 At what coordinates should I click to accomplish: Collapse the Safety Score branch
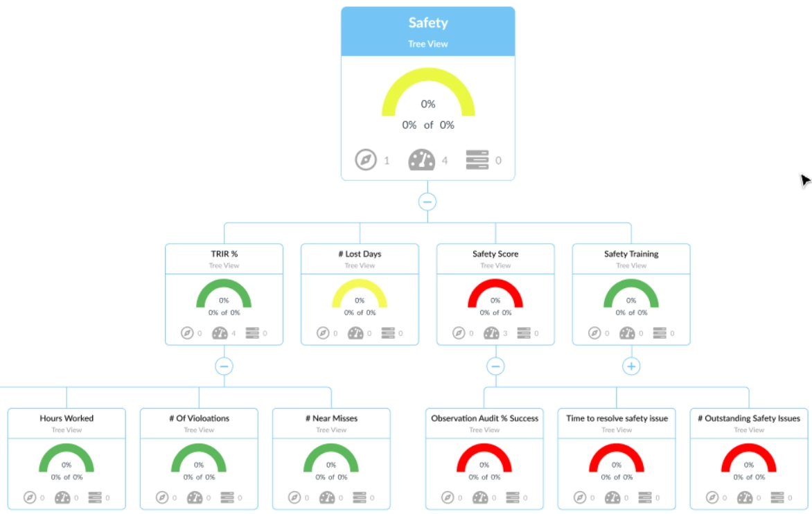tap(495, 366)
